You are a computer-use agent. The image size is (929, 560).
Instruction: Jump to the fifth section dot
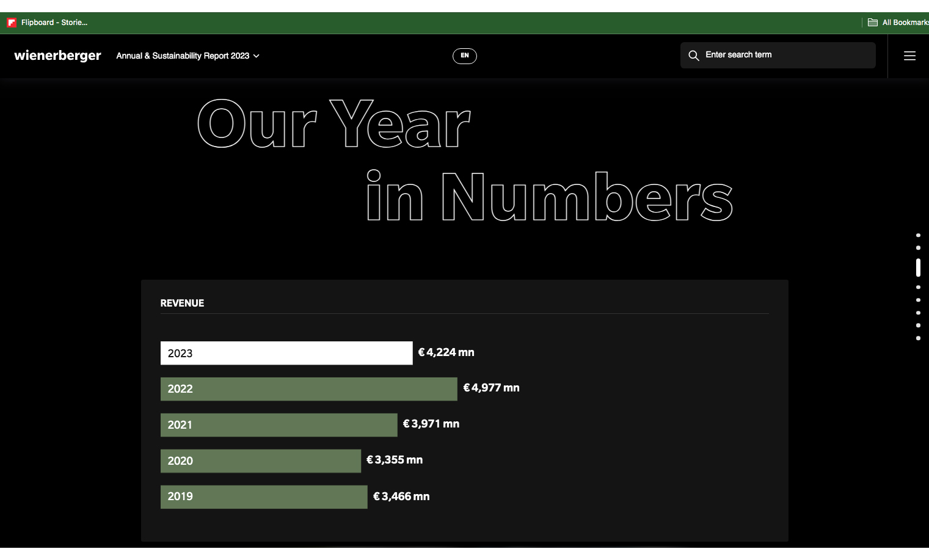[x=918, y=300]
